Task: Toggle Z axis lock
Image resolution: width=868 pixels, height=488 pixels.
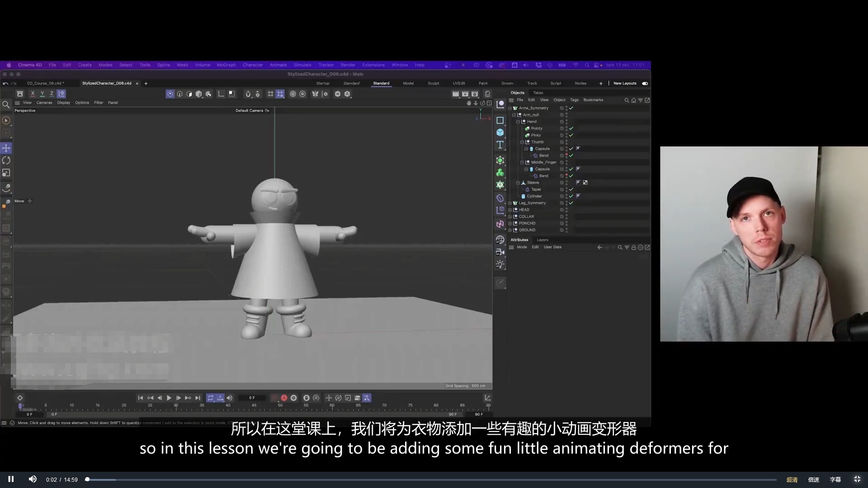Action: pyautogui.click(x=52, y=94)
